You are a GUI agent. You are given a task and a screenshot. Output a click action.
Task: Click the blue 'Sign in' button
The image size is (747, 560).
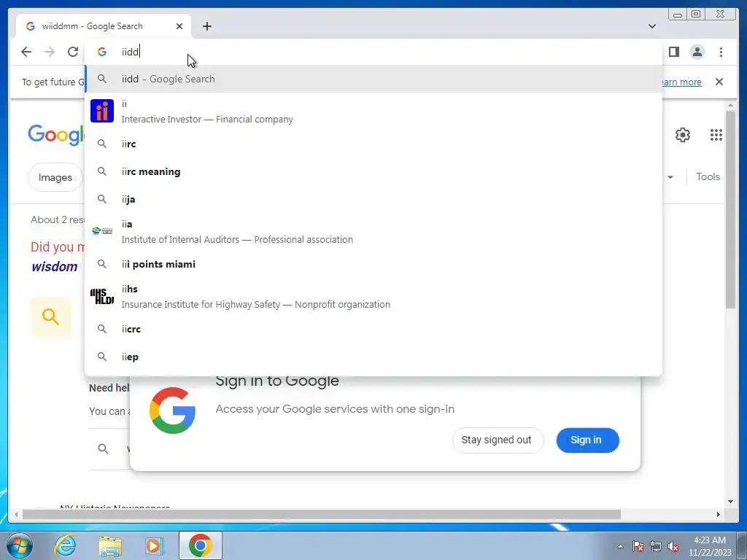(x=587, y=440)
